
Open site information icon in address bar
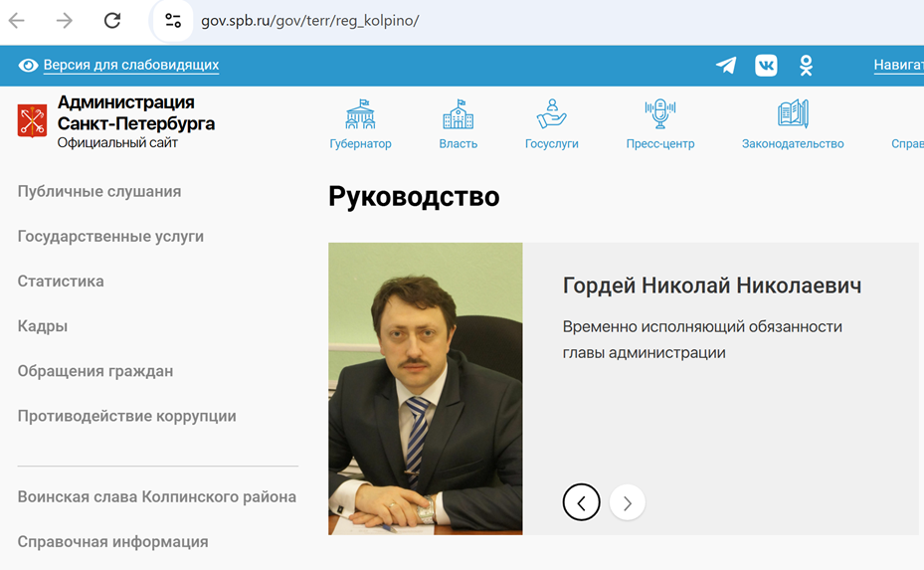click(173, 21)
